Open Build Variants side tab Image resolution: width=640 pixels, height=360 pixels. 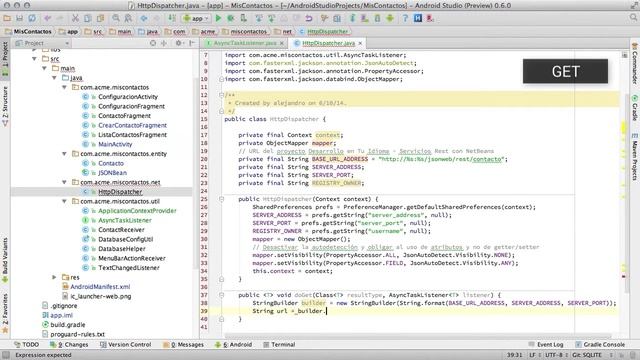pyautogui.click(x=5, y=260)
